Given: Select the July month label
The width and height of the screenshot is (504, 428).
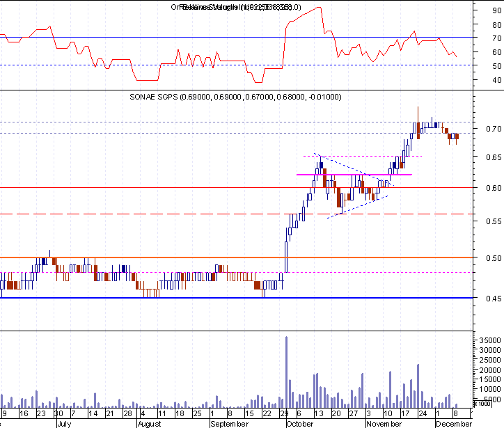Looking at the screenshot, I should (64, 424).
